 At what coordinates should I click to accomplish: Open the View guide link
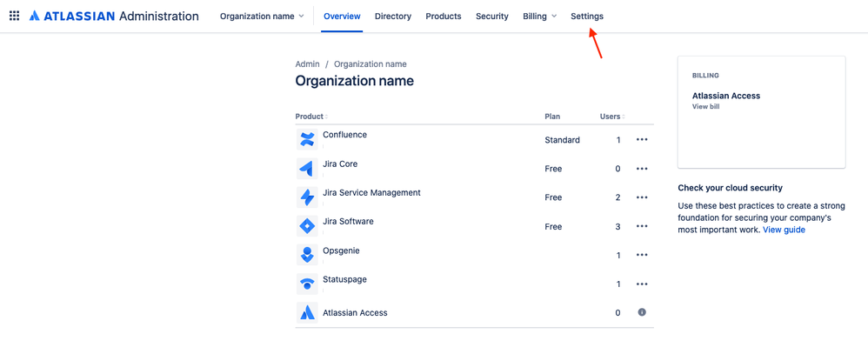[784, 230]
